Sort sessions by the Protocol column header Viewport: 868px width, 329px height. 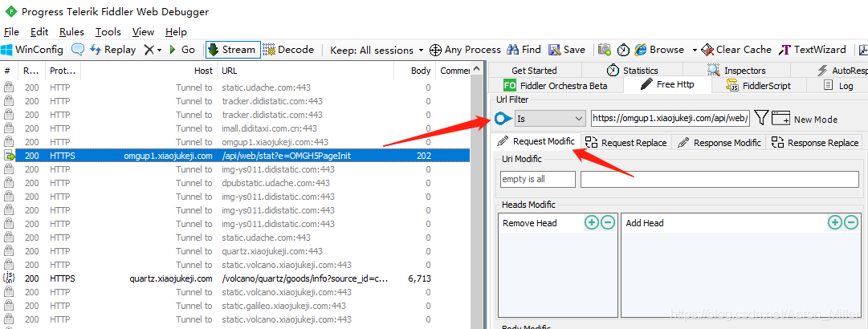(63, 71)
